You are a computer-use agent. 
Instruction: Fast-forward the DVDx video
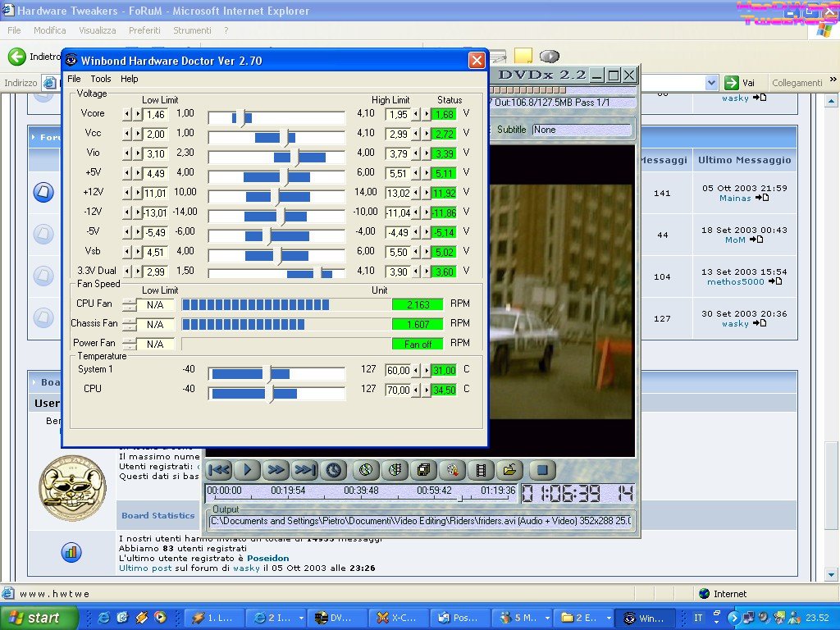coord(276,470)
